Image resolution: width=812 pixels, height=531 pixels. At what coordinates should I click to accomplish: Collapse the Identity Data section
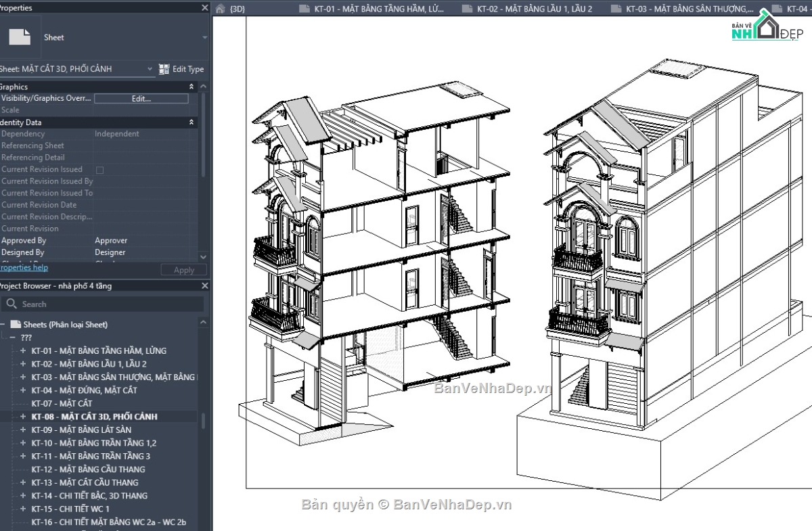tap(191, 122)
